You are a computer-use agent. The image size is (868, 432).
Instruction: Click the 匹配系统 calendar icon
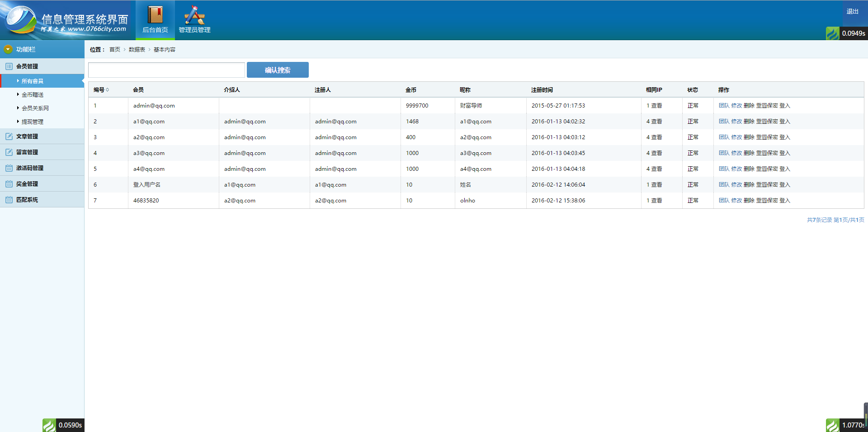click(9, 200)
